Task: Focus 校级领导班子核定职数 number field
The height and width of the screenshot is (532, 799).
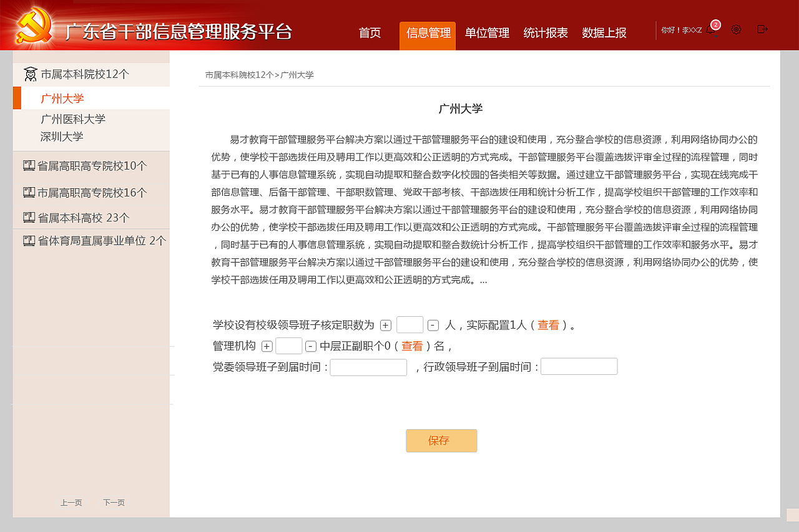Action: (x=410, y=325)
